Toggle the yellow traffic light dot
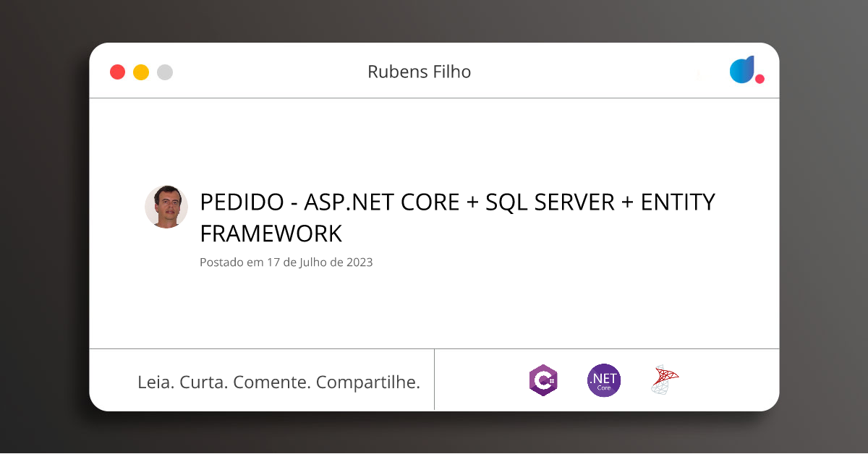Viewport: 868px width, 454px height. click(140, 72)
